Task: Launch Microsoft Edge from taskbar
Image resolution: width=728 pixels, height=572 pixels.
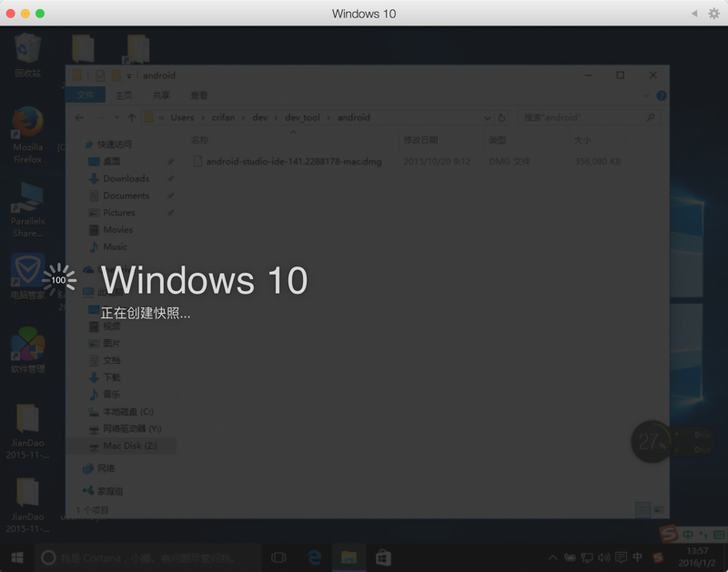Action: click(314, 557)
